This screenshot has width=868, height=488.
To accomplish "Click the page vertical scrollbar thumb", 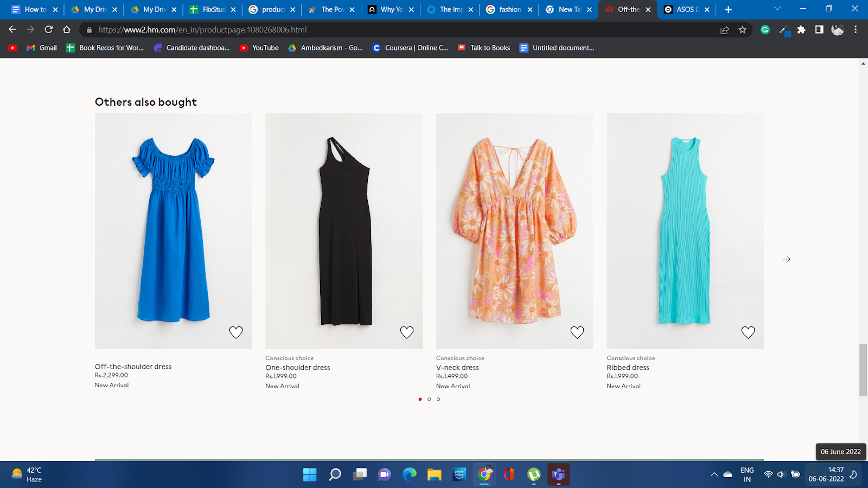I will [x=863, y=370].
